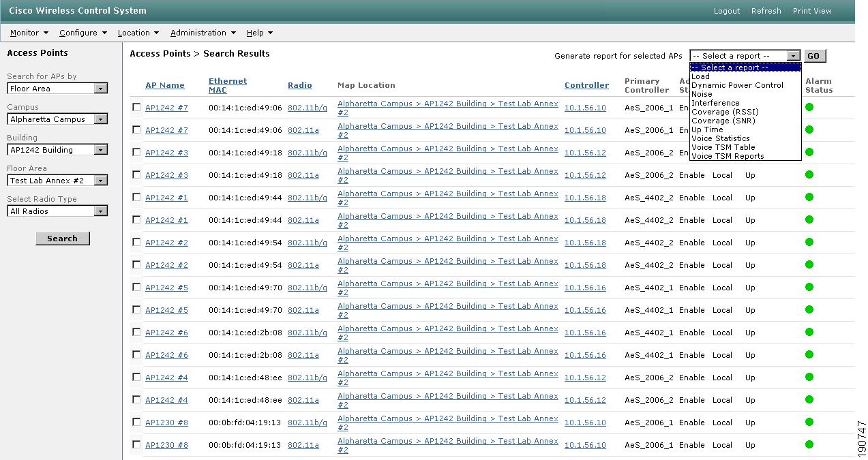Open the Monitor menu
This screenshot has width=868, height=460.
point(29,33)
